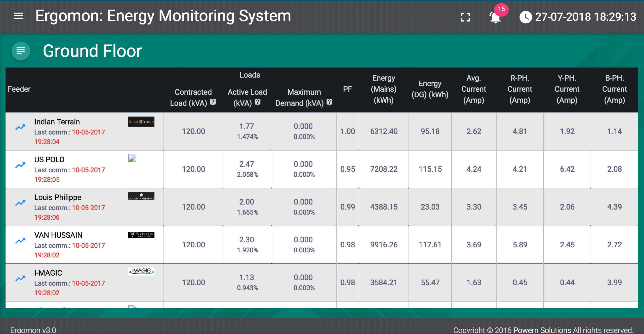The height and width of the screenshot is (334, 644).
Task: Open trend chart for VAN HUSSAIN
Action: coord(20,241)
